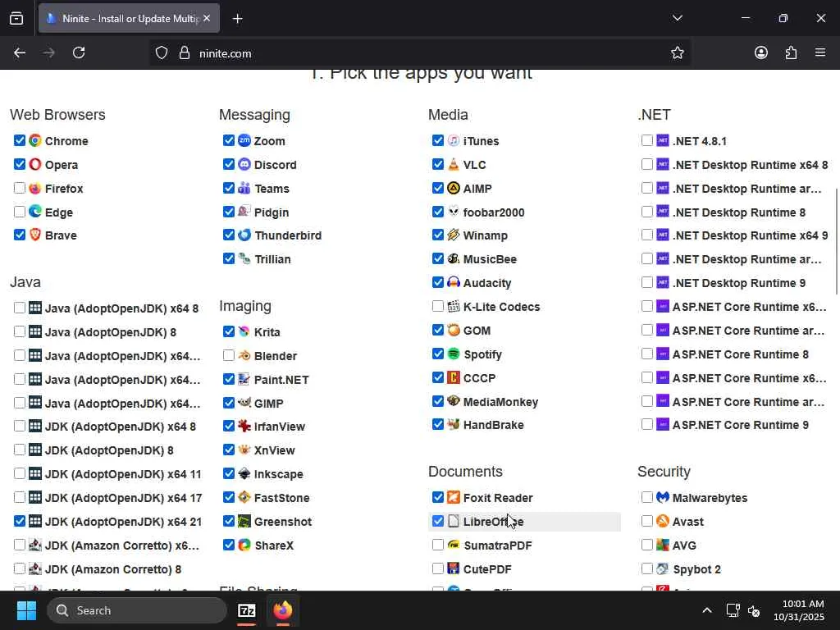
Task: Click the iTunes music icon
Action: coord(453,140)
